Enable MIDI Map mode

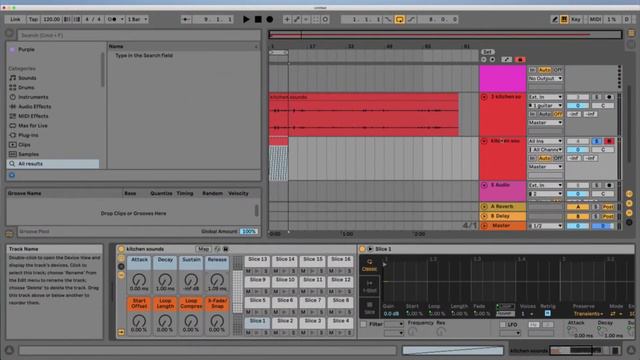(595, 19)
